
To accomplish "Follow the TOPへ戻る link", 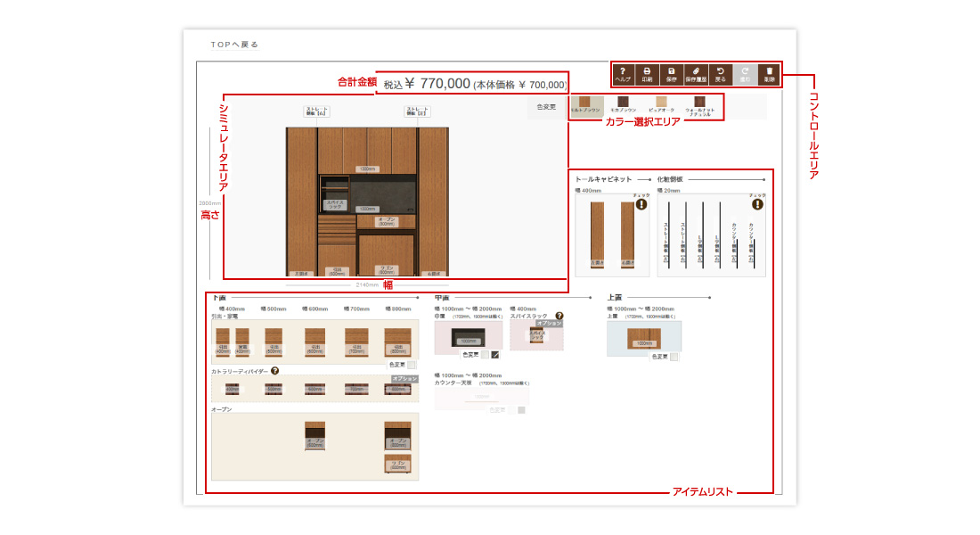I will tap(234, 44).
